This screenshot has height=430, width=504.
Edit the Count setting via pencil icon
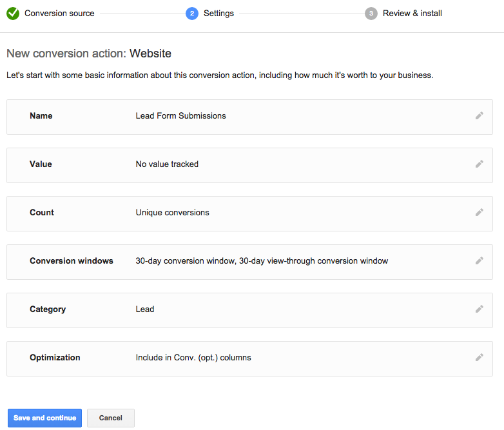click(479, 213)
